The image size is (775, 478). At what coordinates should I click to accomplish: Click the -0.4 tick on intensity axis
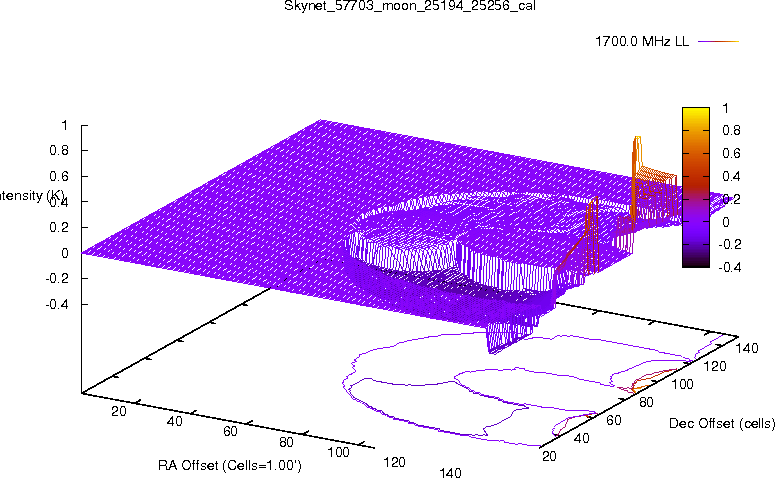[57, 304]
